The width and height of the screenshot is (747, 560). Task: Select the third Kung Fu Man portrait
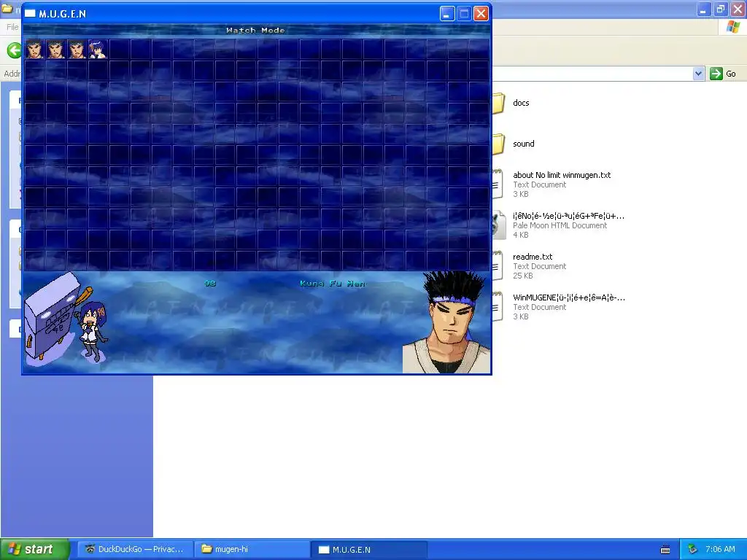click(x=77, y=50)
